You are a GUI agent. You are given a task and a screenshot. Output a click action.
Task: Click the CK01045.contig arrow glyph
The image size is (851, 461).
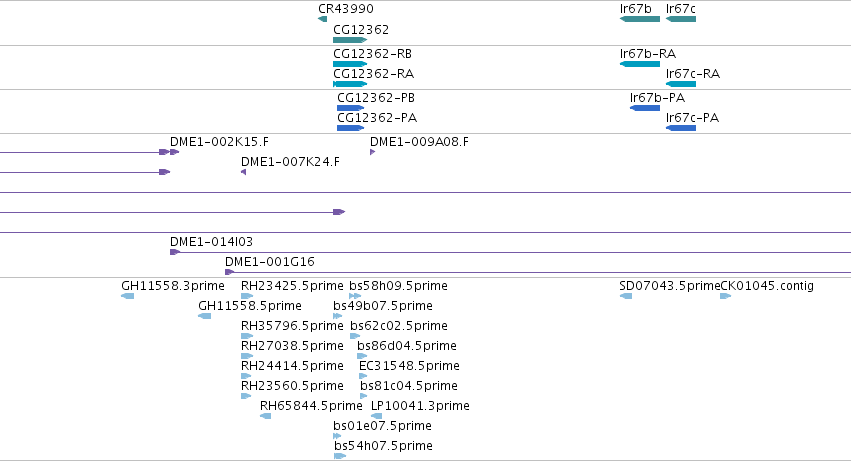[x=726, y=296]
